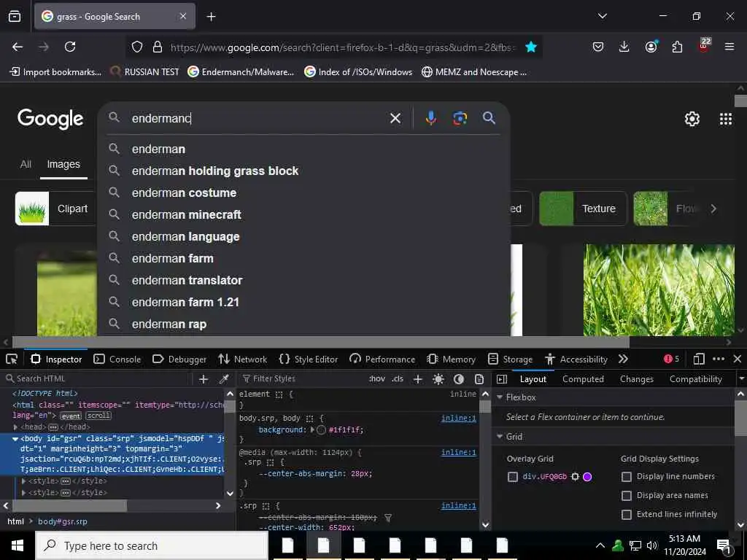
Task: Toggle dark color scheme simulation
Action: (x=459, y=379)
